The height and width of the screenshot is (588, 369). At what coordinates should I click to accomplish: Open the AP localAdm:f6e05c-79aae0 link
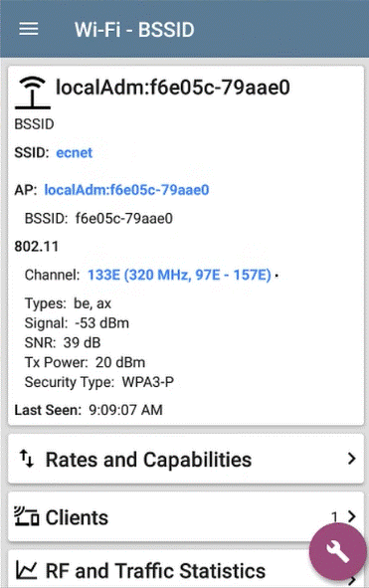(126, 190)
